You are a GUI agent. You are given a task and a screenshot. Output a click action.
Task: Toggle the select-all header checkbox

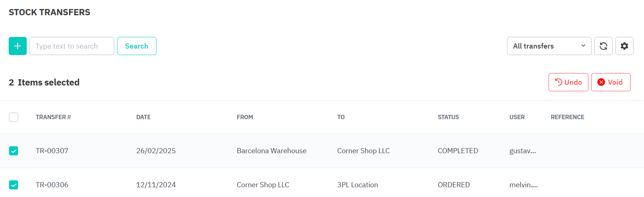(14, 117)
